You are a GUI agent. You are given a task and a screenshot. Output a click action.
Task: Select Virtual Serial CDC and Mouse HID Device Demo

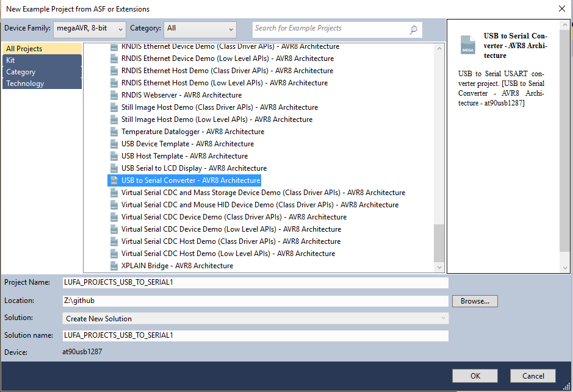click(260, 205)
